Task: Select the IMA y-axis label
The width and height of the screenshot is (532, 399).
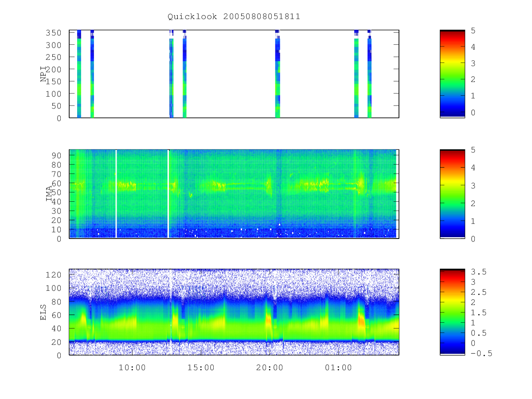Action: tap(49, 194)
